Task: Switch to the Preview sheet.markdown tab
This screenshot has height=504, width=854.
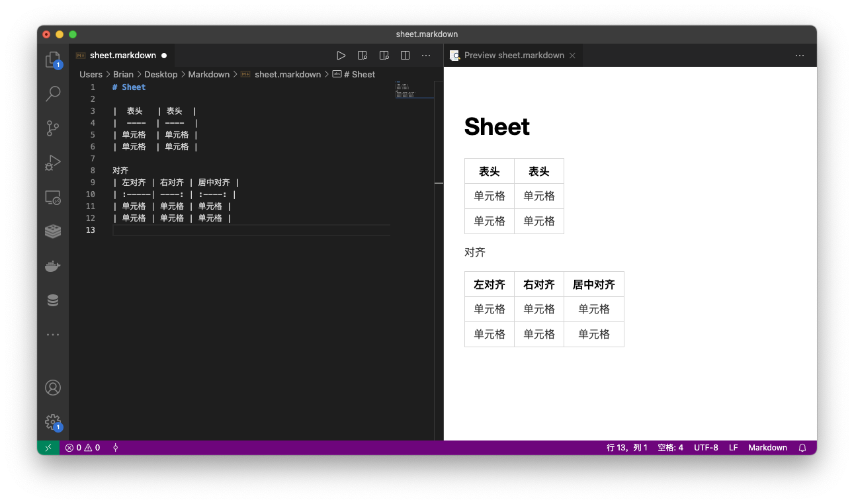Action: [514, 56]
